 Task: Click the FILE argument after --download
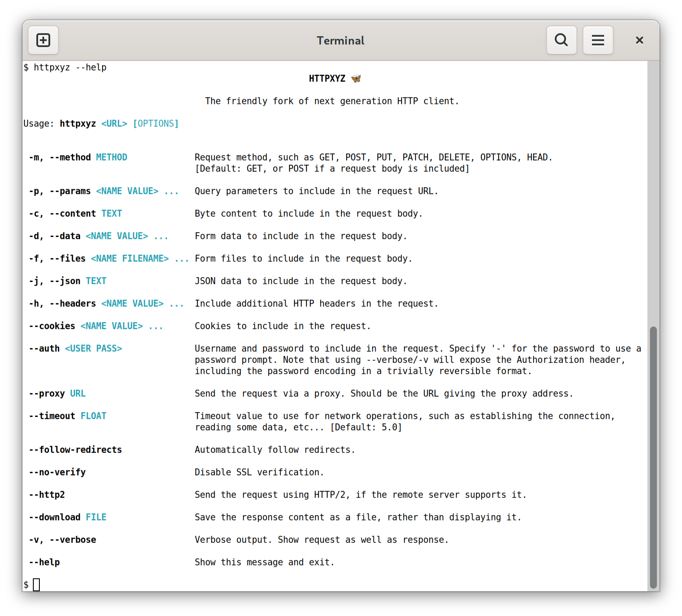pyautogui.click(x=96, y=517)
